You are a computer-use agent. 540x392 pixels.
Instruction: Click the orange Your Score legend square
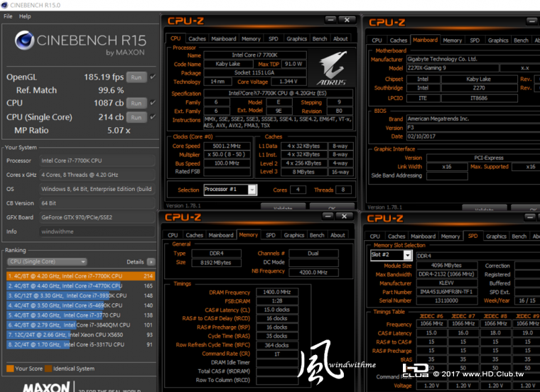click(9, 369)
